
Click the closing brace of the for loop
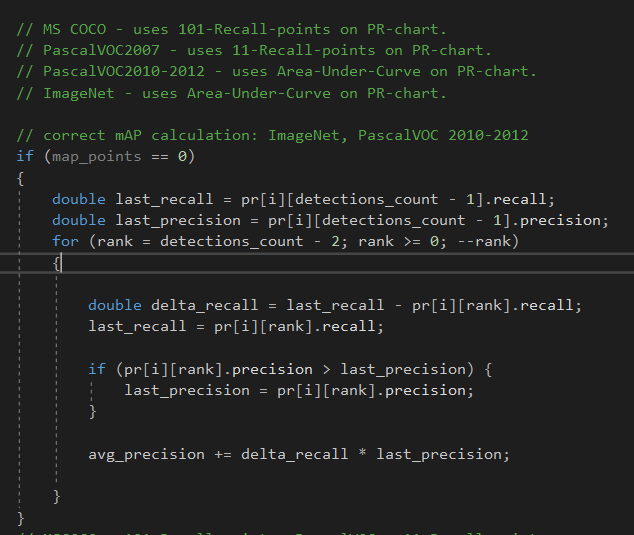coord(57,497)
